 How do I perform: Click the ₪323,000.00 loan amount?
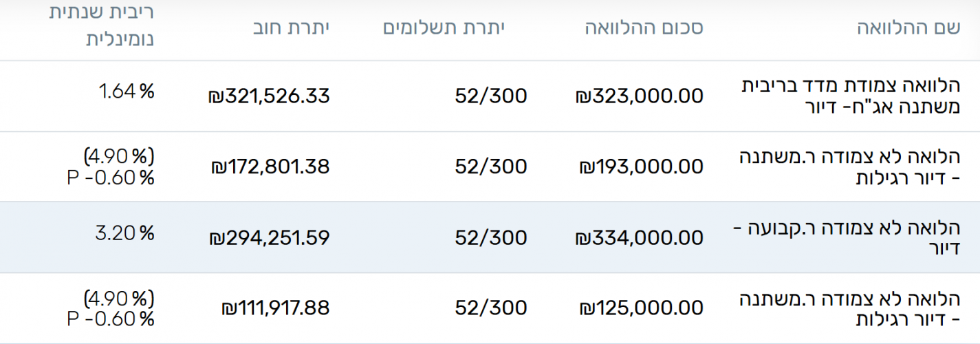(640, 96)
